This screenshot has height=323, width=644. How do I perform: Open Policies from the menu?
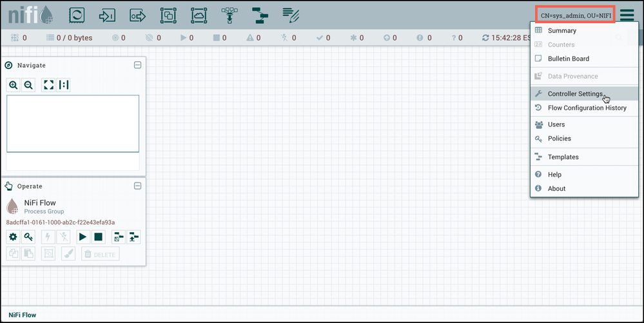tap(584, 139)
